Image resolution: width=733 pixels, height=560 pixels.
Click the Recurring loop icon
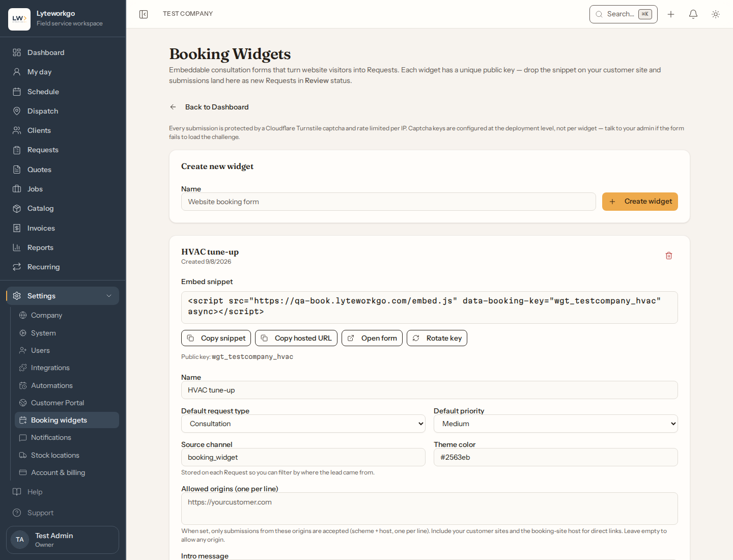17,267
